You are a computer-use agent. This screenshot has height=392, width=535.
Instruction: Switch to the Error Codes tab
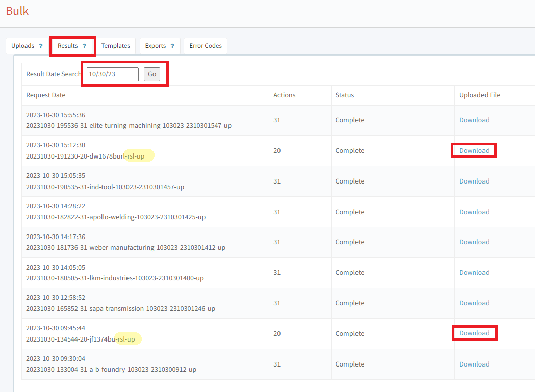(x=206, y=46)
